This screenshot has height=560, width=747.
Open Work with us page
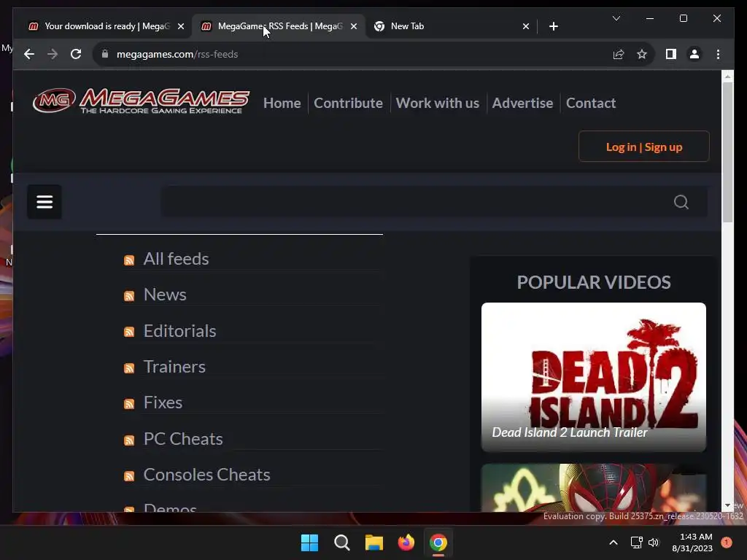438,103
